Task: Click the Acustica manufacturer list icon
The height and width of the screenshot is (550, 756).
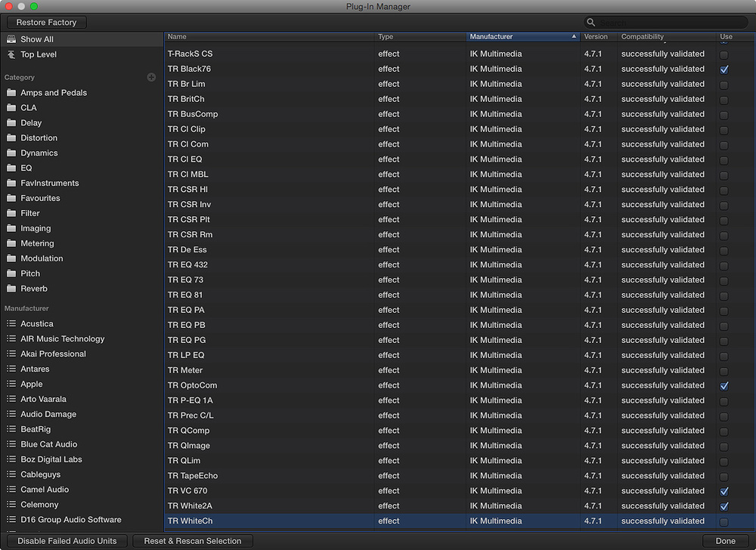Action: tap(11, 323)
